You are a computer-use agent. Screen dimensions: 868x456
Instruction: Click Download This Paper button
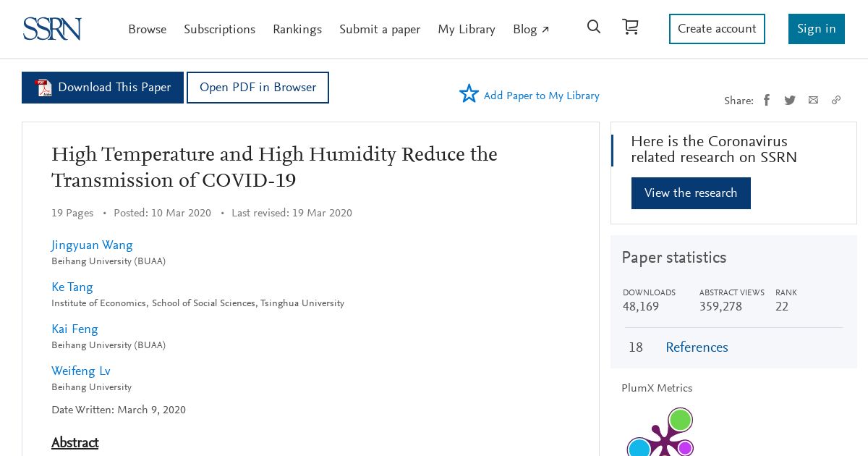(x=103, y=88)
